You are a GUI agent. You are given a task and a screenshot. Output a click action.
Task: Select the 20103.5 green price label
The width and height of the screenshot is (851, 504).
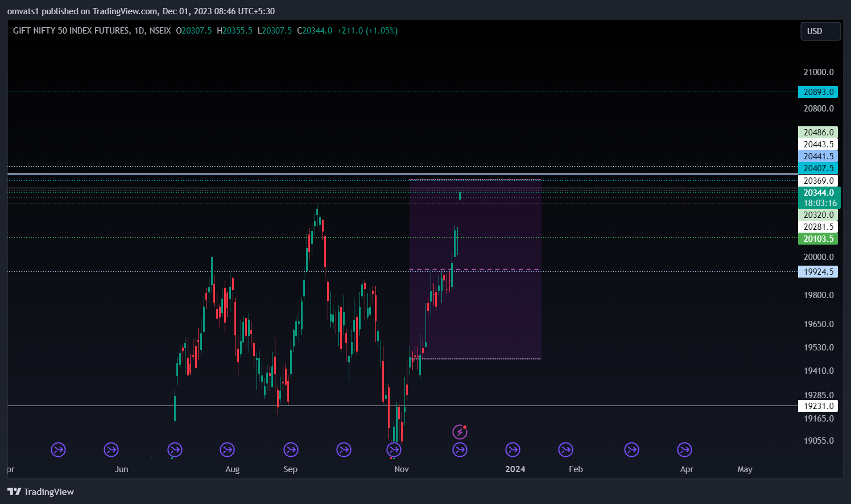pyautogui.click(x=818, y=238)
